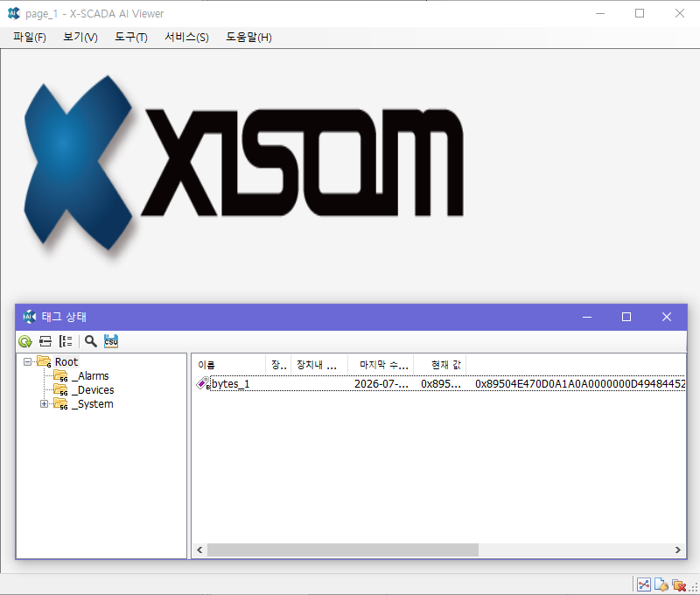Click the horizontal scrollbar thumb in tag list

pos(343,549)
